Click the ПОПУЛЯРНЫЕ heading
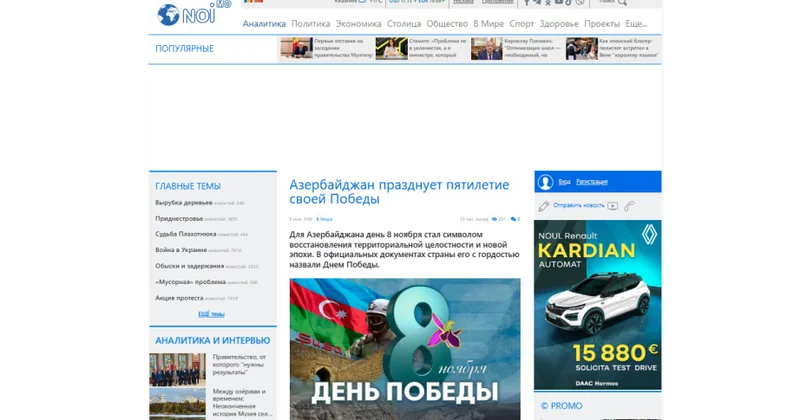 tap(184, 48)
